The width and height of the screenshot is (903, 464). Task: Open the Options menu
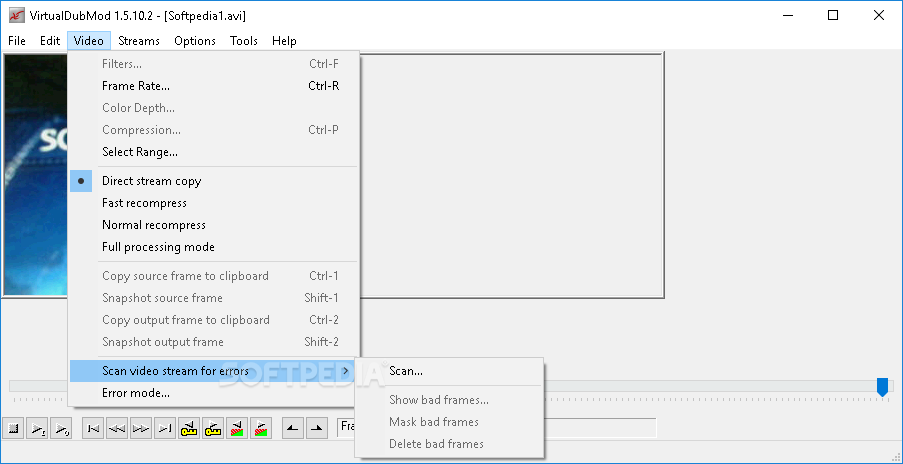[x=195, y=41]
